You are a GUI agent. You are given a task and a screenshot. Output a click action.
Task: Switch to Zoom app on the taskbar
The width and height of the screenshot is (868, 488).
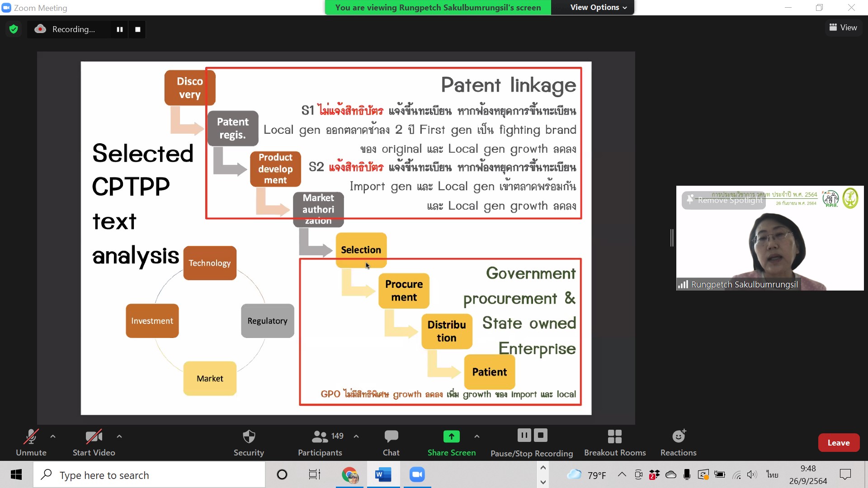coord(417,475)
